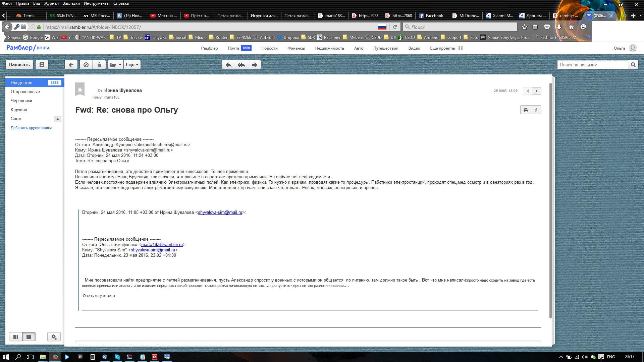
Task: Reload page in browser toolbar
Action: [x=395, y=27]
